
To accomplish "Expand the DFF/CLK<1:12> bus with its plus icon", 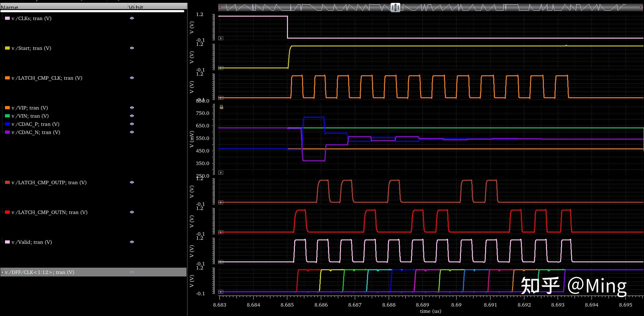I will click(3, 272).
